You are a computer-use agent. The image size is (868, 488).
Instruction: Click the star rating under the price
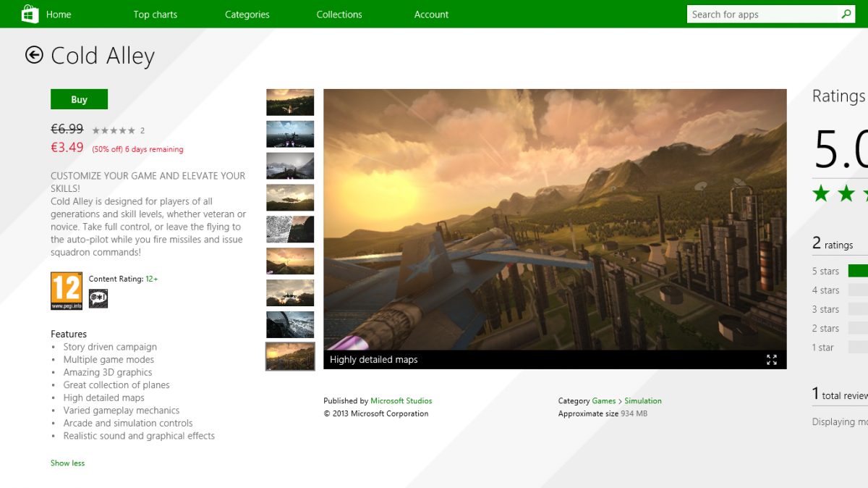(x=114, y=131)
